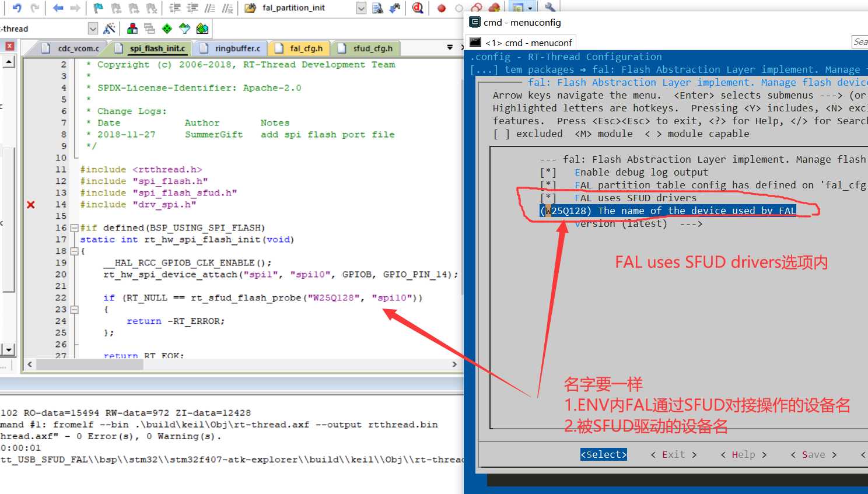
Task: Click the #include "drv_spi.h" line
Action: (x=138, y=204)
